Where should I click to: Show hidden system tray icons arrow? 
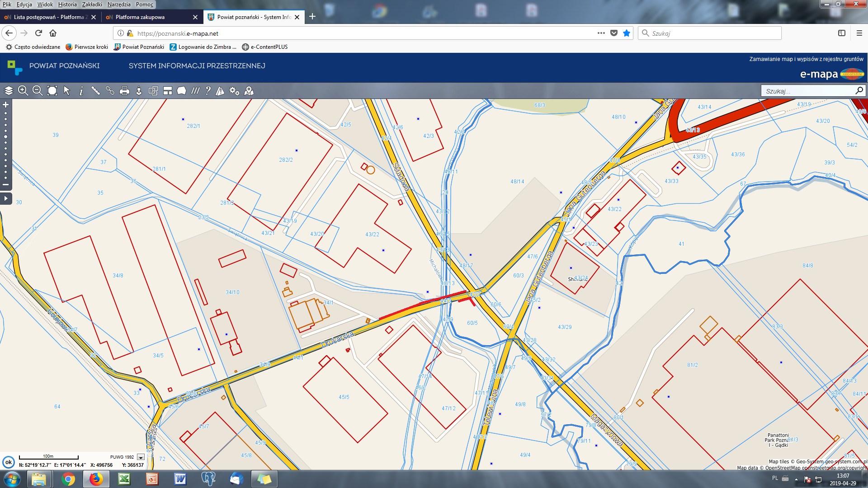pos(796,479)
